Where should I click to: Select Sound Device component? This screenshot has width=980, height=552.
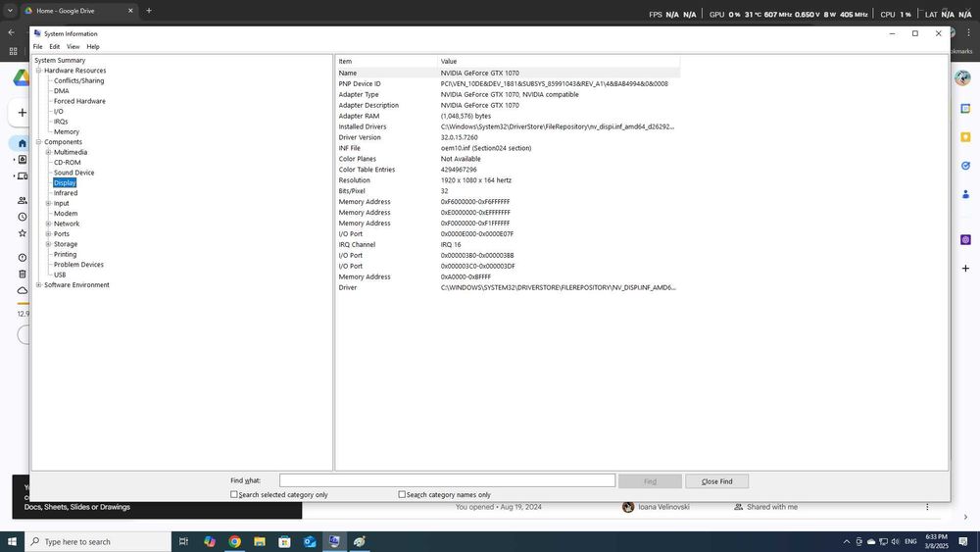coord(73,173)
